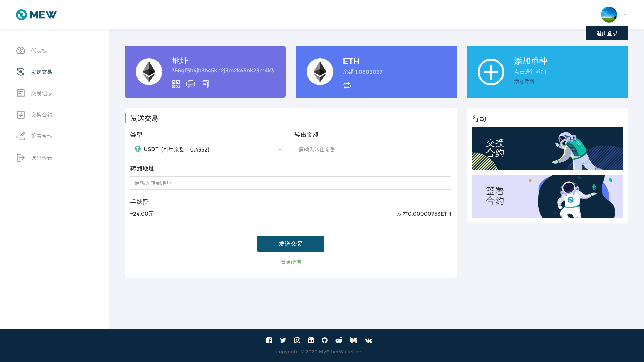This screenshot has width=644, height=362.
Task: Click the 转到地址 recipient address field
Action: point(290,183)
